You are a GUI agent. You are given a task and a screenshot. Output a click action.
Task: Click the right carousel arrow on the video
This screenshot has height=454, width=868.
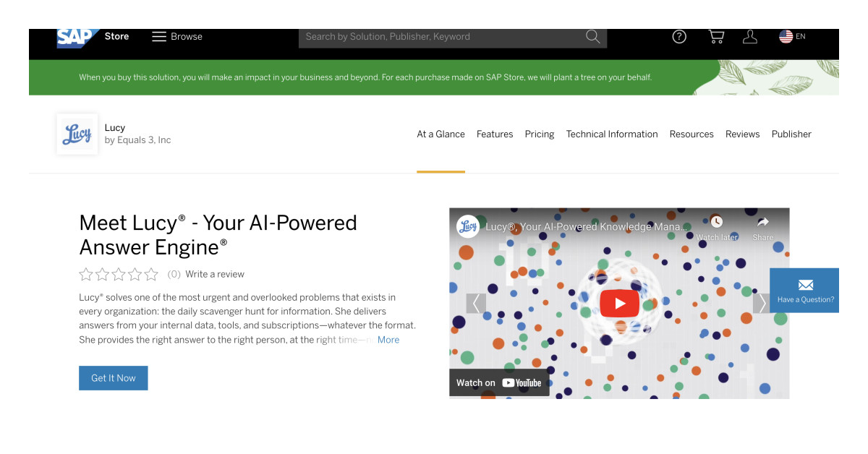coord(762,303)
